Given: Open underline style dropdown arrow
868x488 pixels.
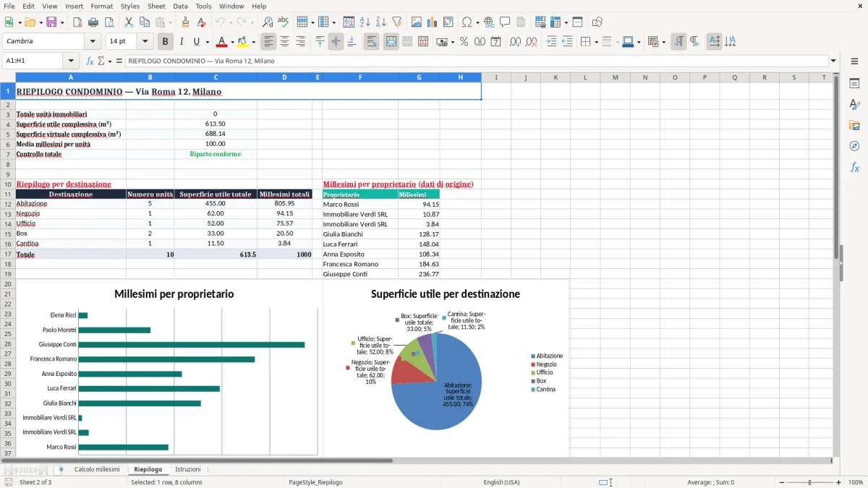Looking at the screenshot, I should pyautogui.click(x=206, y=42).
